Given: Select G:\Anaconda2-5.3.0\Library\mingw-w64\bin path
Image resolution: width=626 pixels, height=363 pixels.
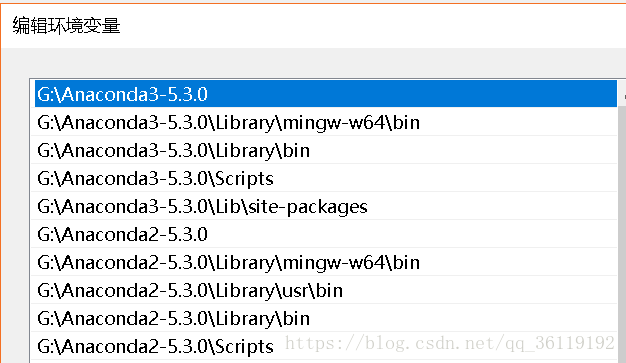Looking at the screenshot, I should [325, 262].
